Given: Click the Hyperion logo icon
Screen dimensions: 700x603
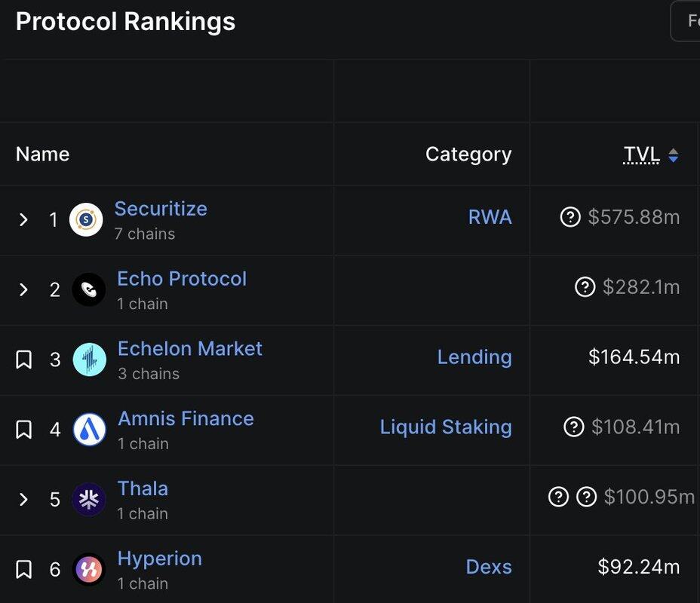Looking at the screenshot, I should 89,569.
